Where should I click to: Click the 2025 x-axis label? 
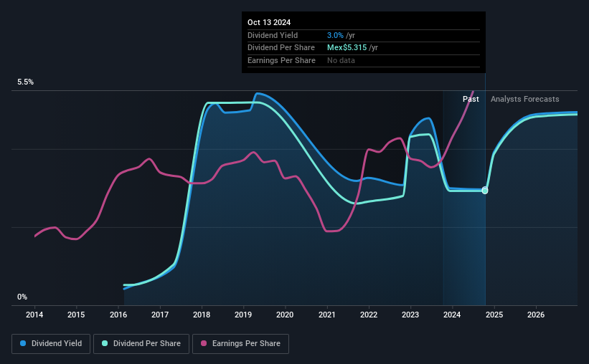point(494,315)
